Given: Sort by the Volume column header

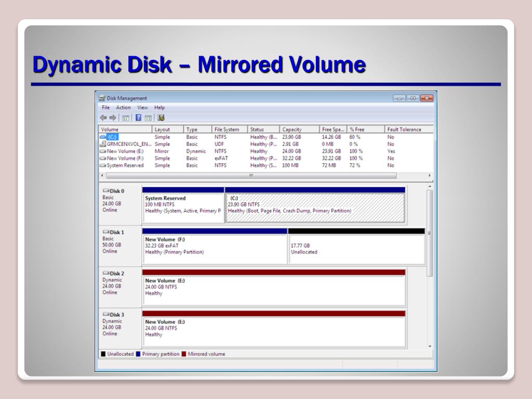Looking at the screenshot, I should click(x=125, y=129).
